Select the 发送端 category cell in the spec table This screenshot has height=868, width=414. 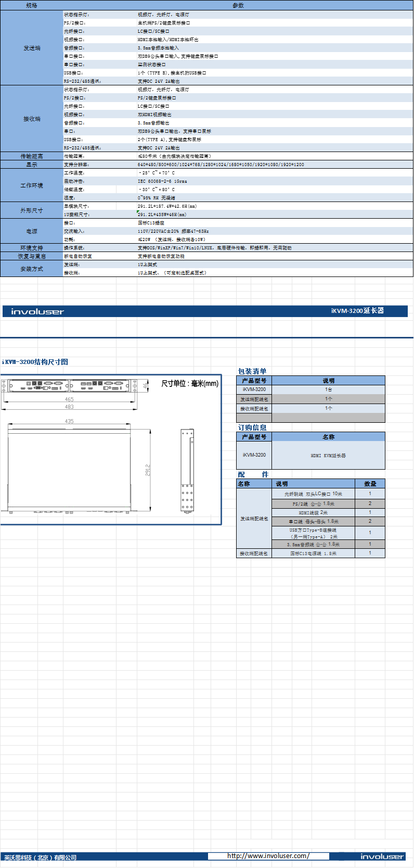(x=32, y=48)
